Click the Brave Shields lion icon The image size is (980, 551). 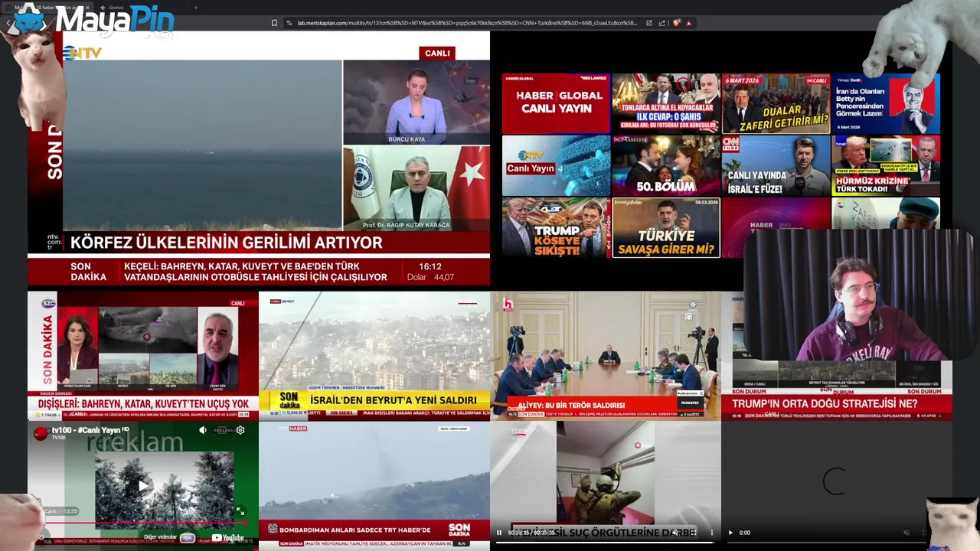pos(676,23)
